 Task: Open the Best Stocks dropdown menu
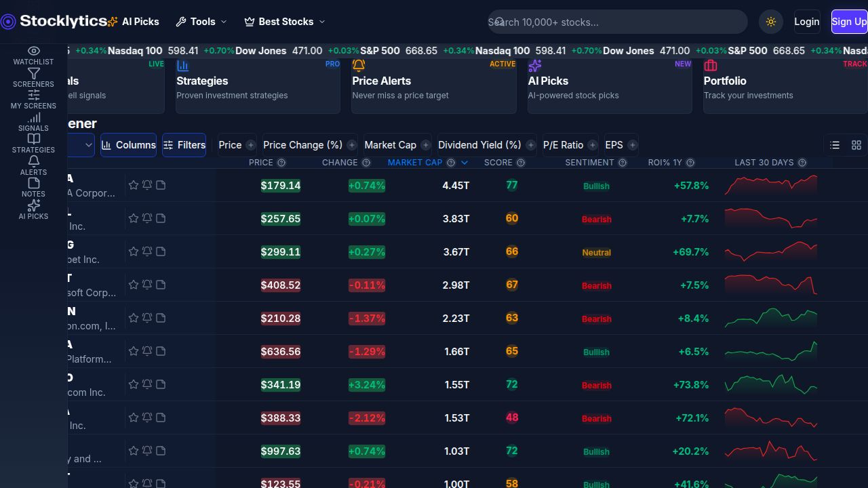click(284, 22)
